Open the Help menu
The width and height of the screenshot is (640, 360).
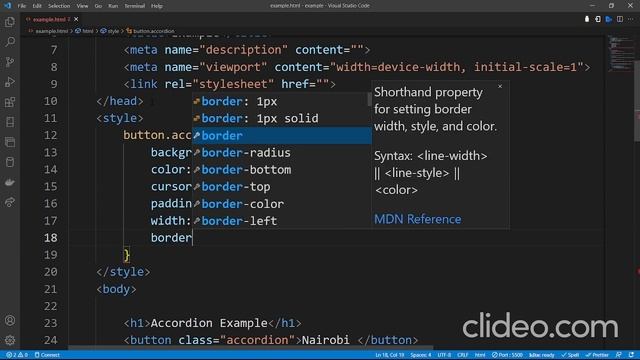pos(157,6)
